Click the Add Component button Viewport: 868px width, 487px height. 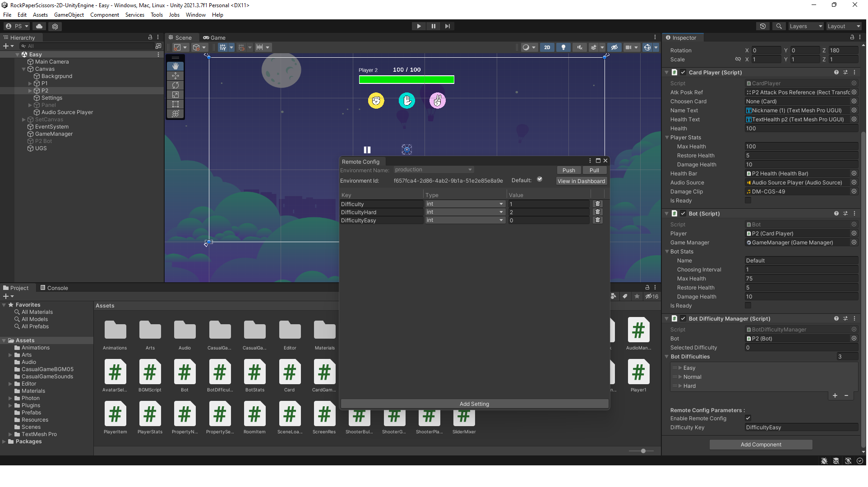point(760,444)
